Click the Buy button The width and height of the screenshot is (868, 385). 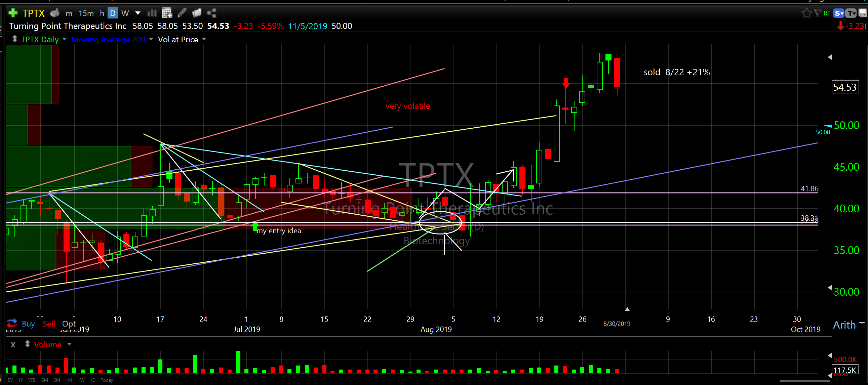[x=28, y=324]
